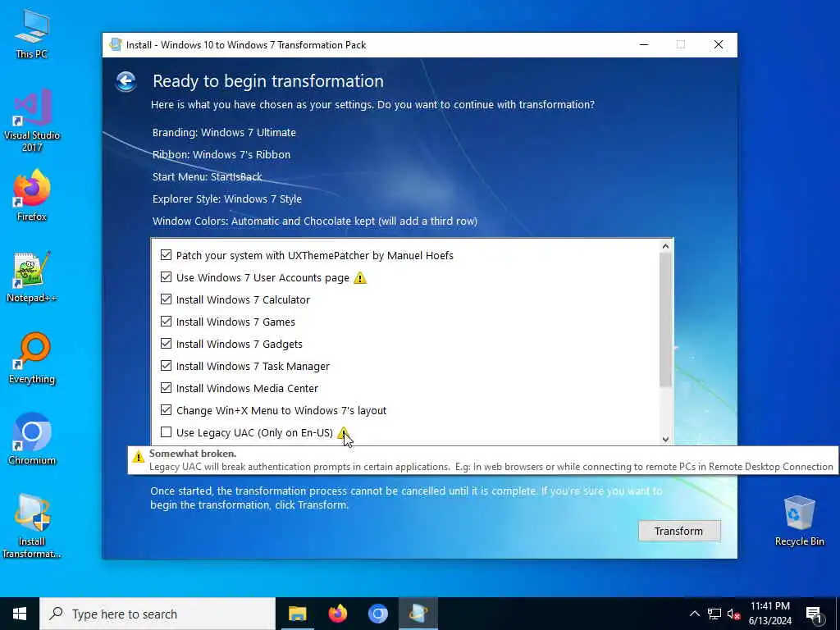840x630 pixels.
Task: Open Notepad++ desktop shortcut
Action: (x=32, y=277)
